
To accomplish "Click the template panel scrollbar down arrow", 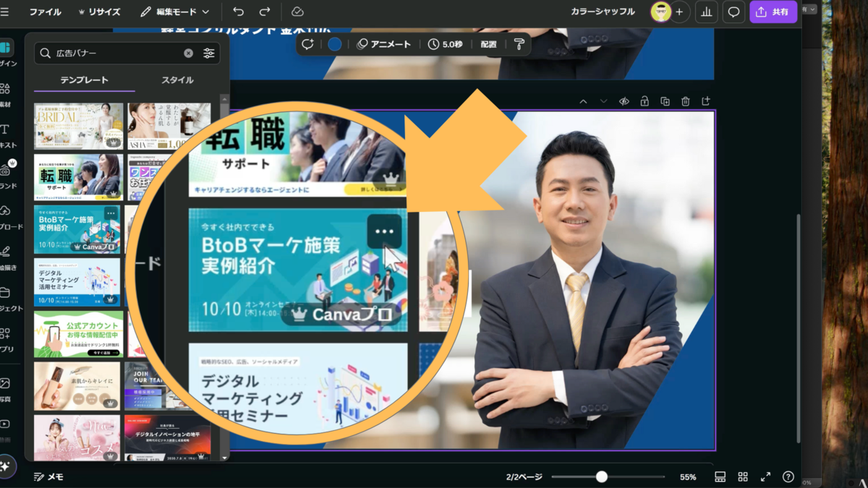I will 224,457.
